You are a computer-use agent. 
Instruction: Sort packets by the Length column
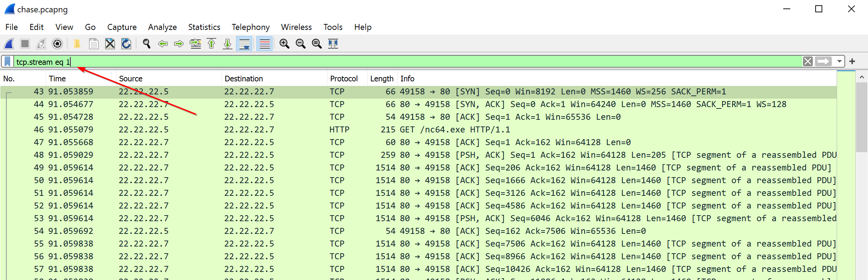pyautogui.click(x=382, y=79)
